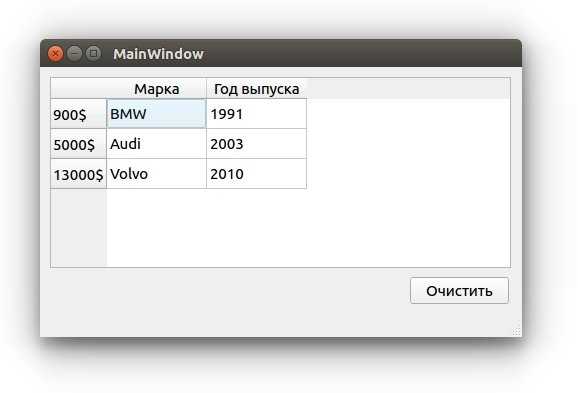
Task: Maximize the MainWindow
Action: click(x=93, y=53)
